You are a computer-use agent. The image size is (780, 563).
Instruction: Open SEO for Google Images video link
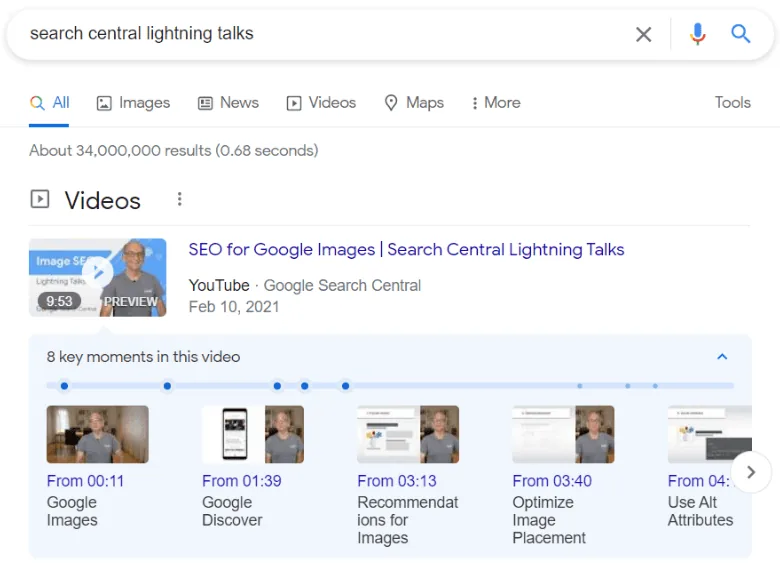pos(406,249)
